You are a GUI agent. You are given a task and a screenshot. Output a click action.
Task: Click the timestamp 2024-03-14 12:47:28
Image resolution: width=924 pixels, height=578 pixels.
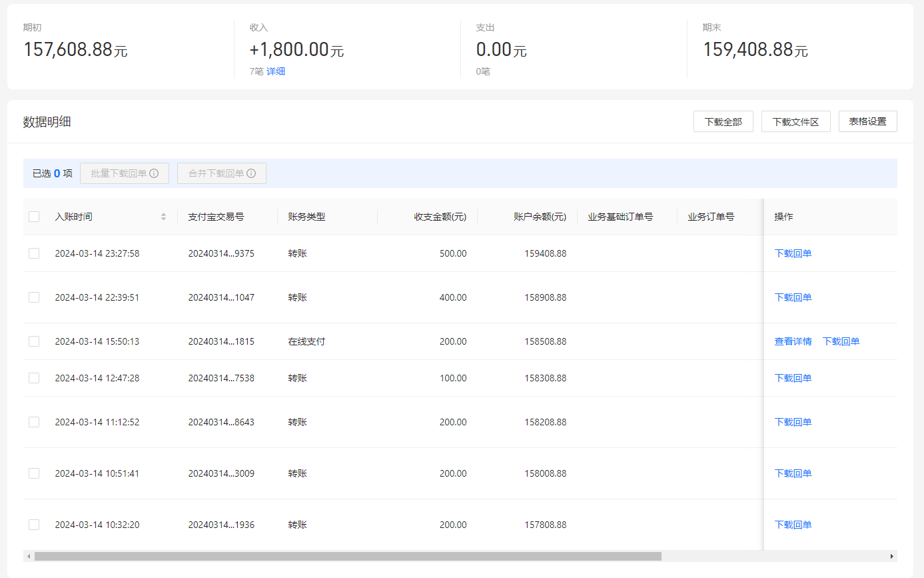97,378
